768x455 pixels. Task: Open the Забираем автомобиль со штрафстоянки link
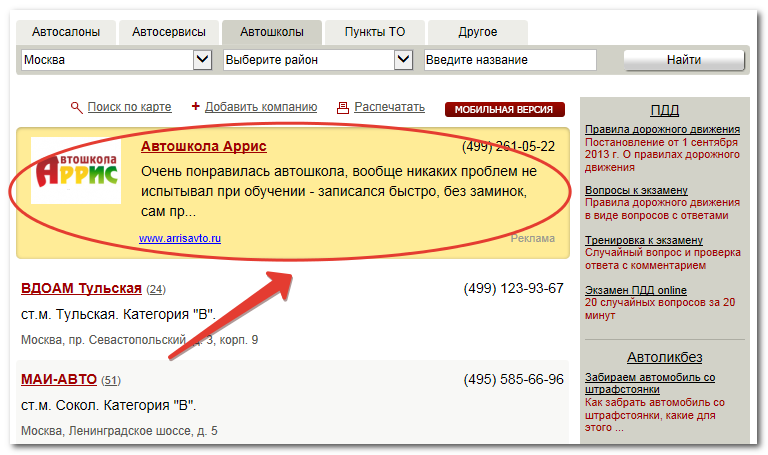[x=650, y=383]
